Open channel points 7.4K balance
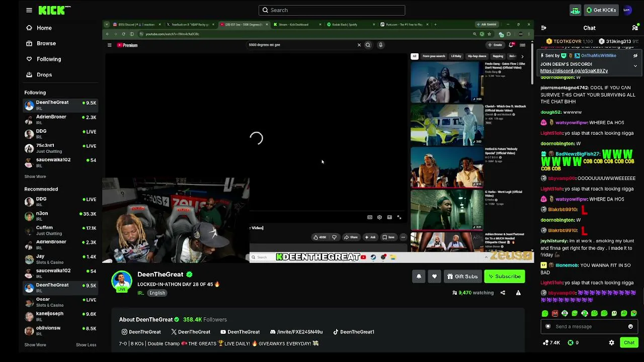This screenshot has width=644, height=362. [x=551, y=343]
